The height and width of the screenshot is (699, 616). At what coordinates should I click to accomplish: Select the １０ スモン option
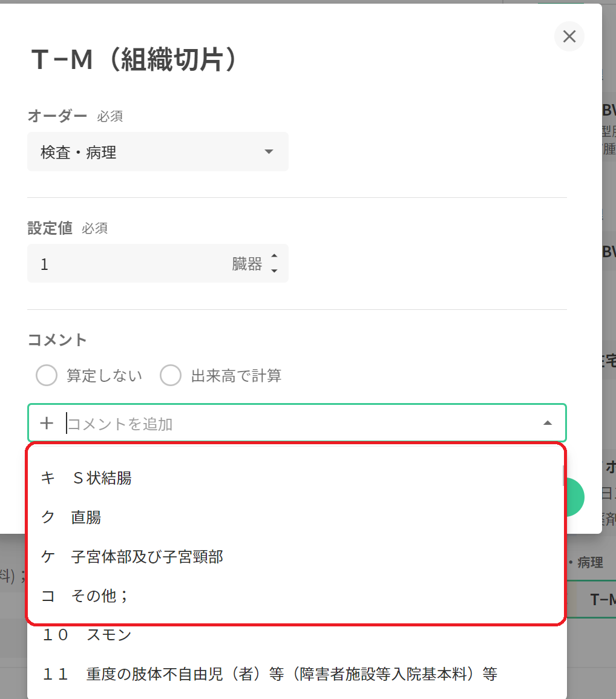pyautogui.click(x=87, y=635)
